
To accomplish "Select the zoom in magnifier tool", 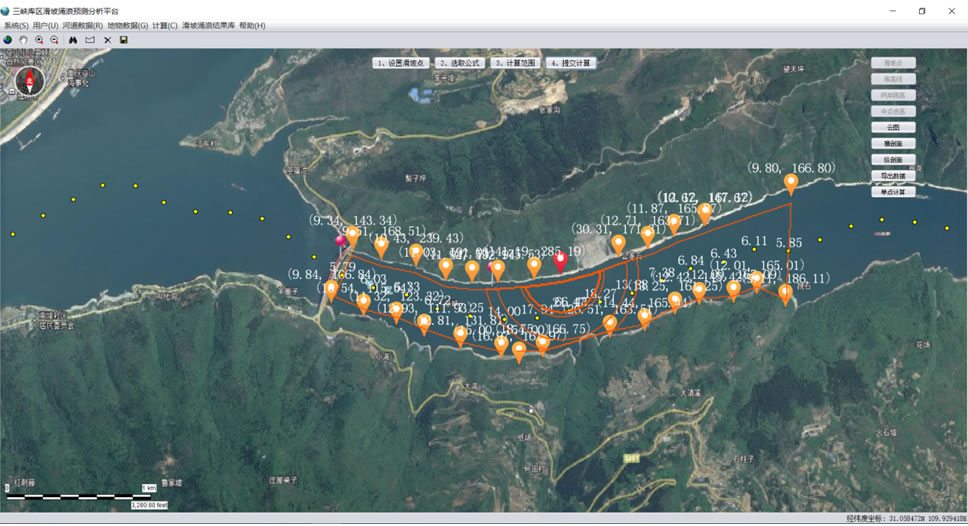I will (x=39, y=40).
